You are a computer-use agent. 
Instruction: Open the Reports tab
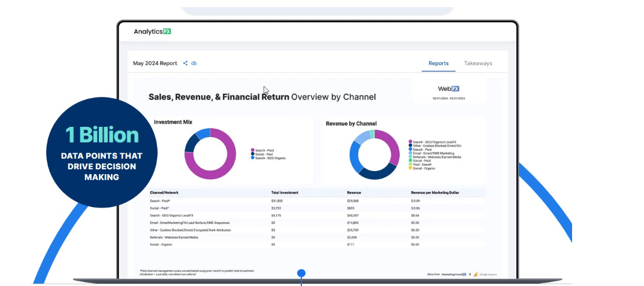click(x=438, y=63)
